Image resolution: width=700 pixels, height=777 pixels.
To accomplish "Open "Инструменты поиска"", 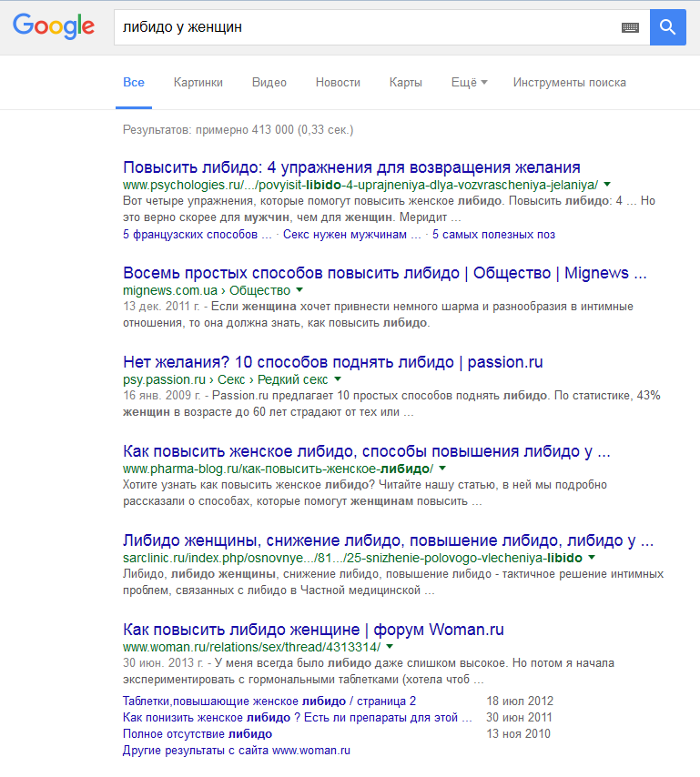I will pos(570,82).
